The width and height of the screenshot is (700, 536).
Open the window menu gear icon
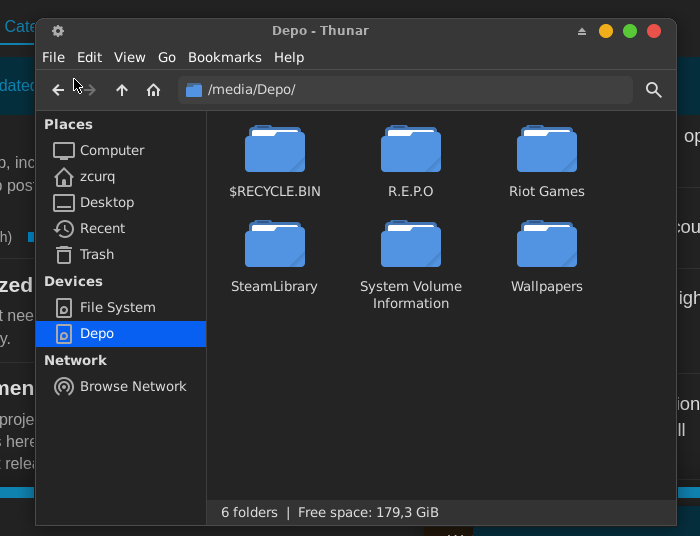(x=58, y=31)
